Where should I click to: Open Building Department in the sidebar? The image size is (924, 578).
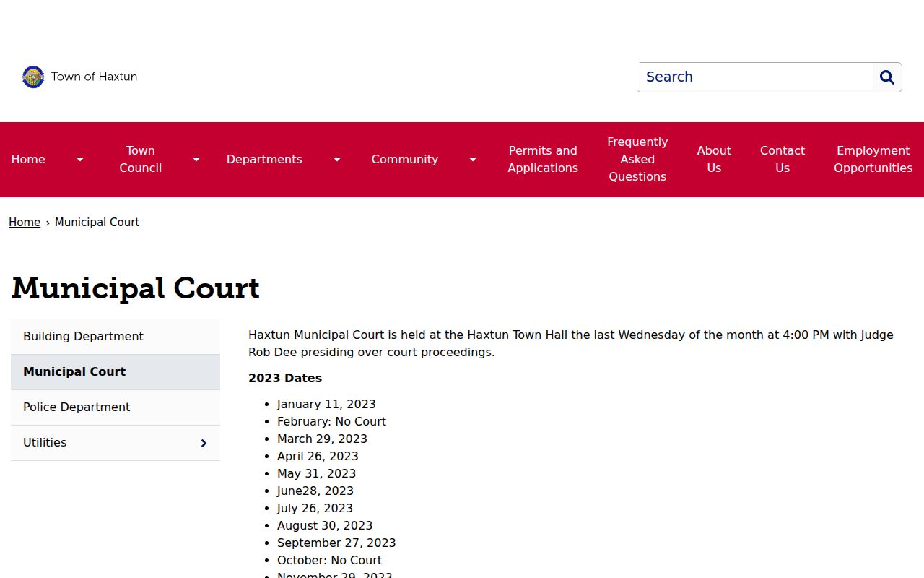tap(115, 337)
